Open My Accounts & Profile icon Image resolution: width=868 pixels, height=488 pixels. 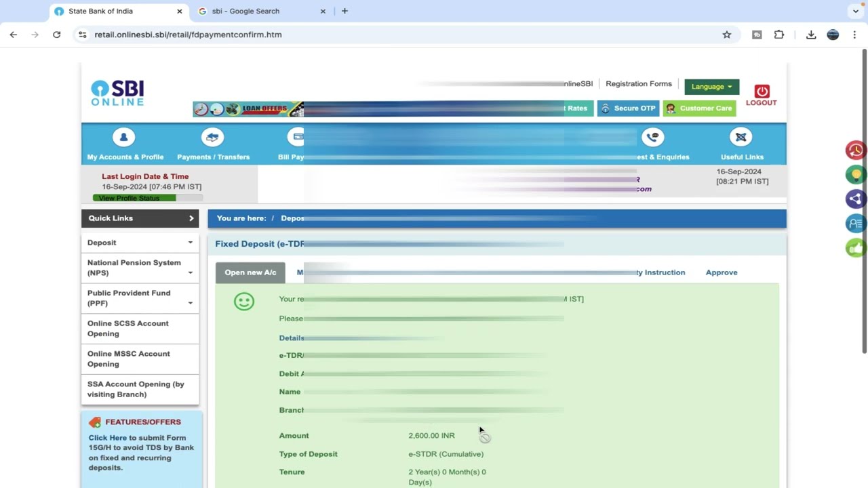click(x=123, y=138)
